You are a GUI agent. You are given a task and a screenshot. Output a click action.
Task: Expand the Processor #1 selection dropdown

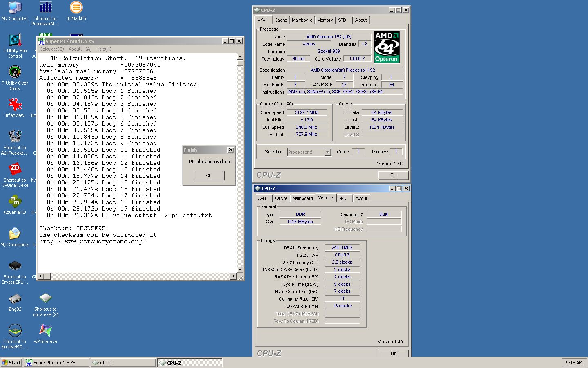tap(327, 152)
